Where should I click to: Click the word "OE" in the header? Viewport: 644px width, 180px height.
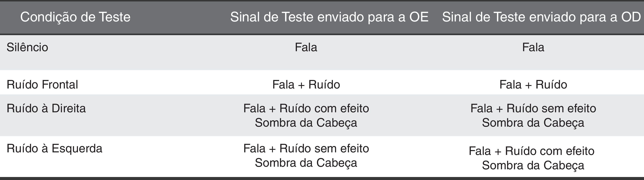pyautogui.click(x=419, y=17)
